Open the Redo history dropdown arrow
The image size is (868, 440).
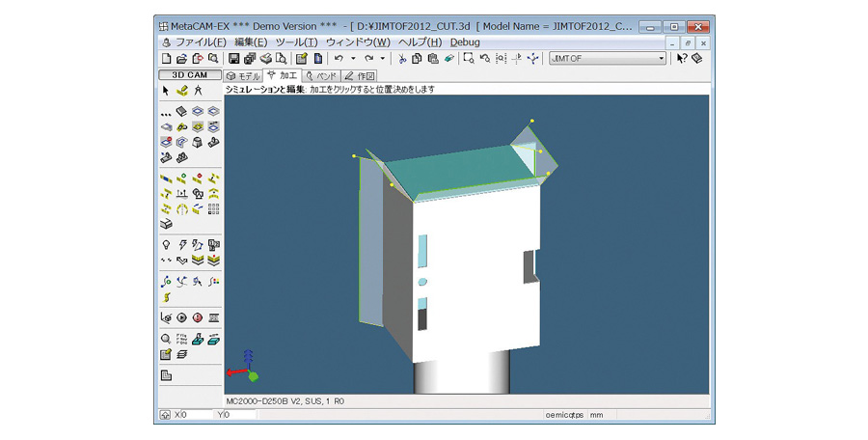[x=383, y=58]
